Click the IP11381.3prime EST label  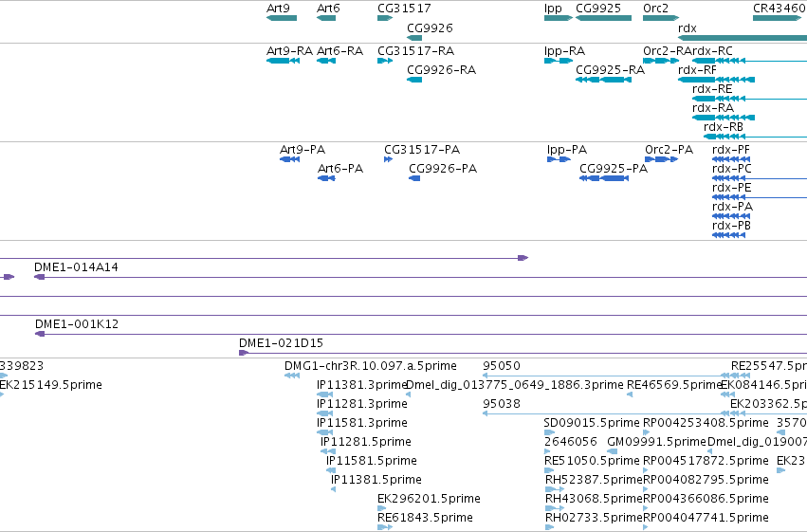(362, 385)
